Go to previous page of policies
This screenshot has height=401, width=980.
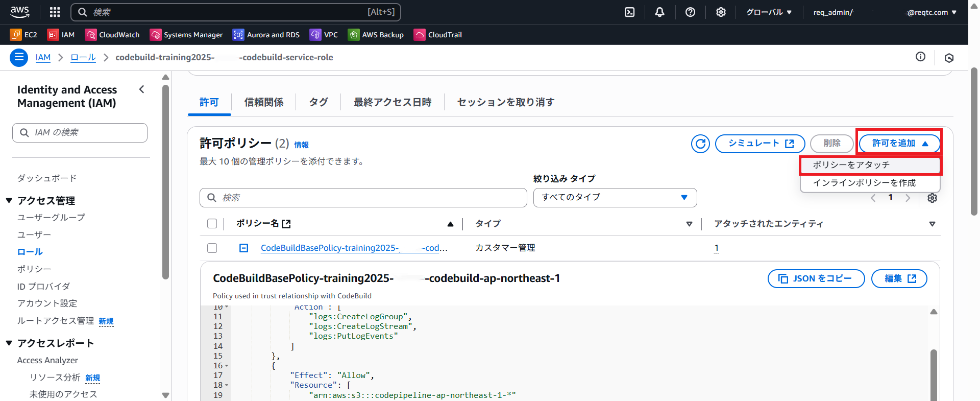tap(873, 198)
